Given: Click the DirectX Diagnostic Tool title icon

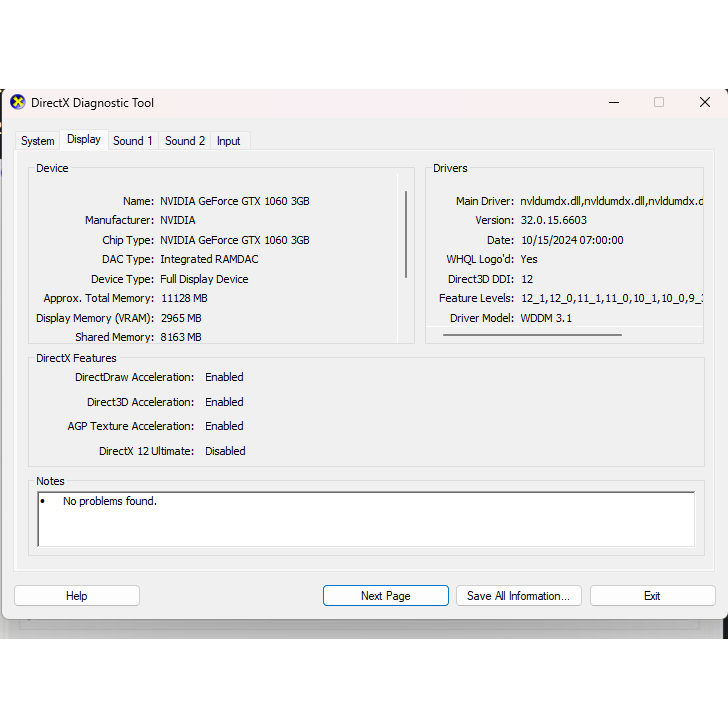Looking at the screenshot, I should click(18, 102).
